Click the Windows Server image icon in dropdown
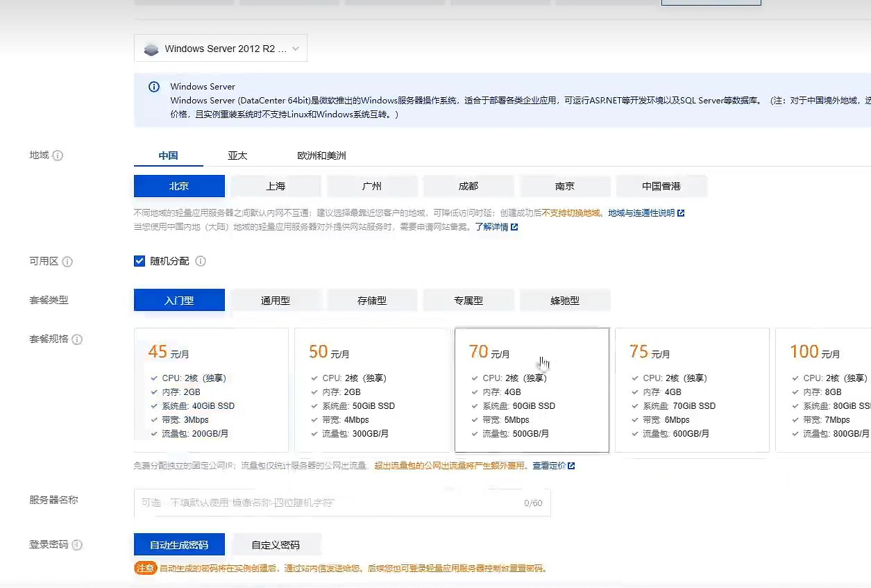The height and width of the screenshot is (588, 871). tap(151, 49)
